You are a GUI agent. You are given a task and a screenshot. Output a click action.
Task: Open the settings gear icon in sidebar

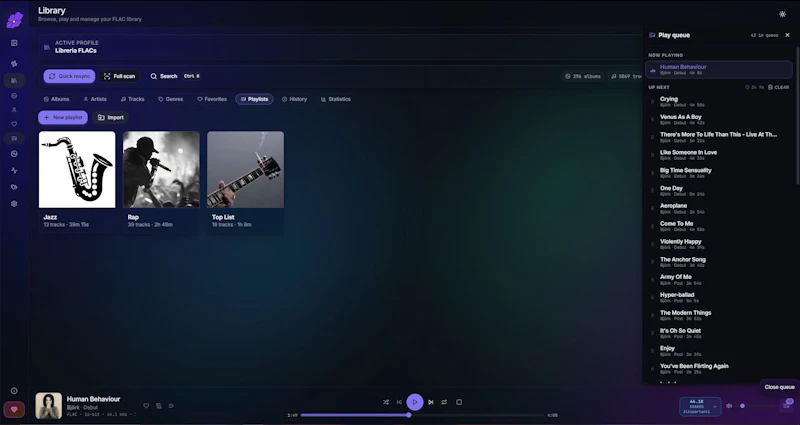[x=14, y=204]
